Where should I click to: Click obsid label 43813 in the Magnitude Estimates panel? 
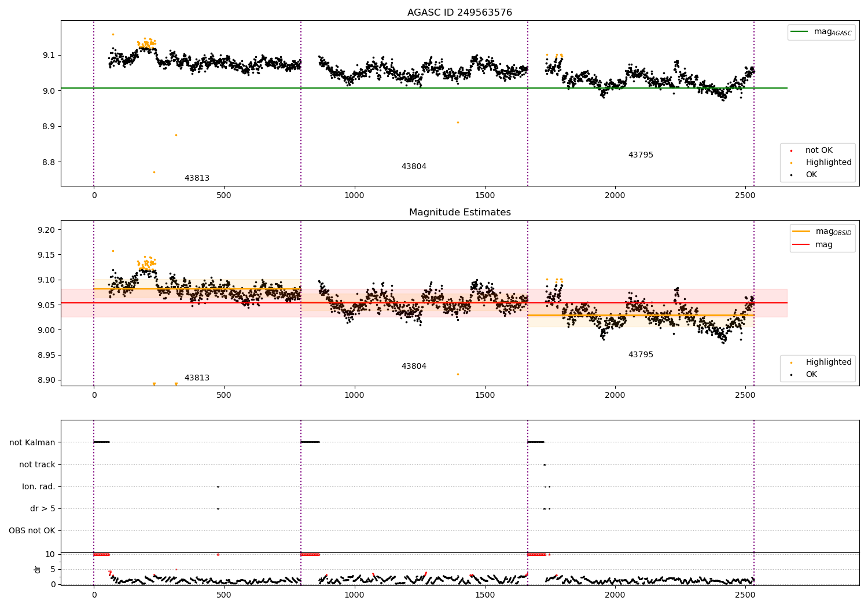coord(197,378)
